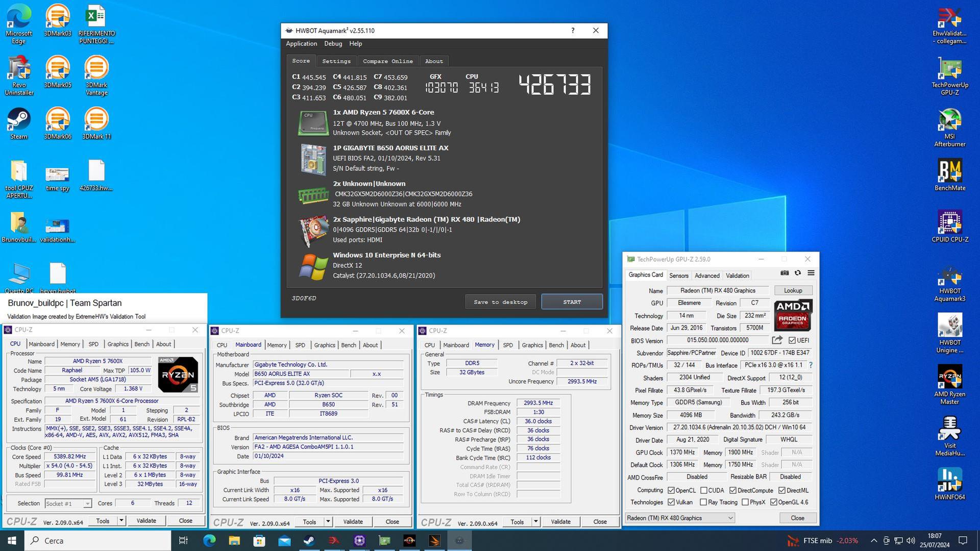The height and width of the screenshot is (551, 980).
Task: Open the 3DMark 11 desktop shortcut
Action: (x=96, y=123)
